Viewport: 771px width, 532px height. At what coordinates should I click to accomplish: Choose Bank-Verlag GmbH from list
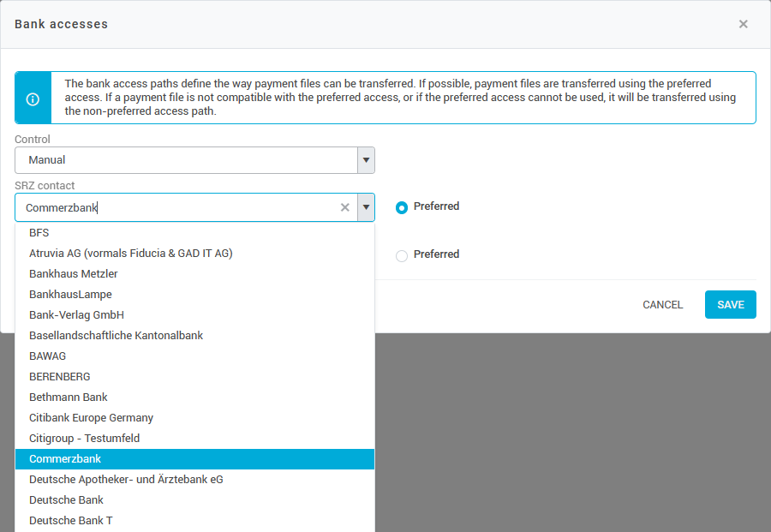[x=76, y=314]
